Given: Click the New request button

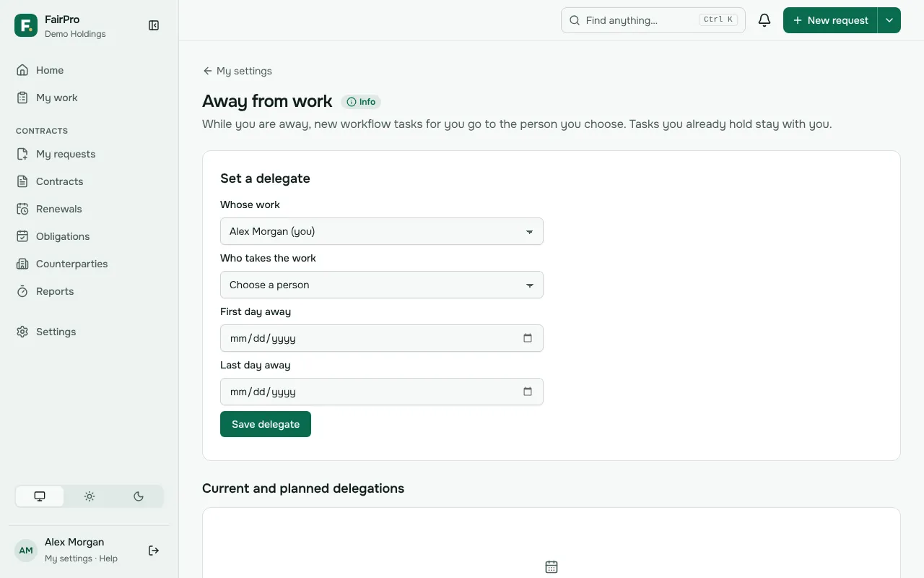Looking at the screenshot, I should coord(830,20).
